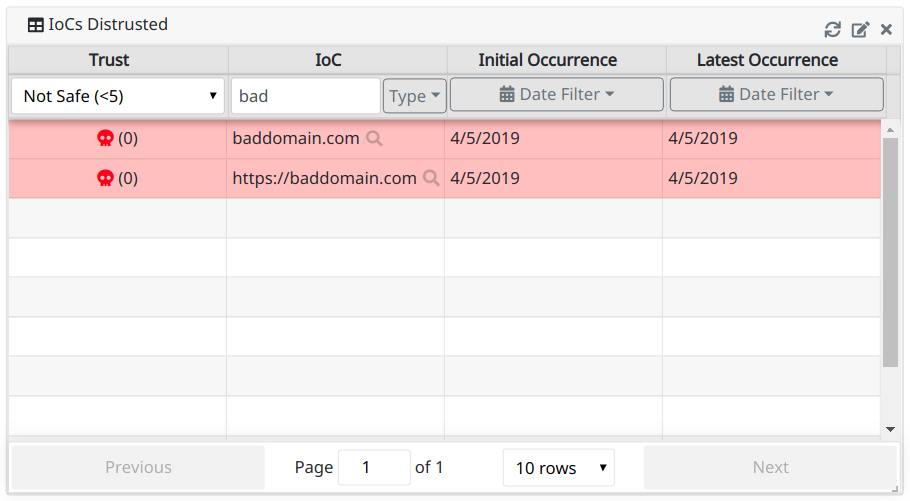Close the IoCs Distrusted panel
The image size is (910, 501).
click(x=886, y=30)
